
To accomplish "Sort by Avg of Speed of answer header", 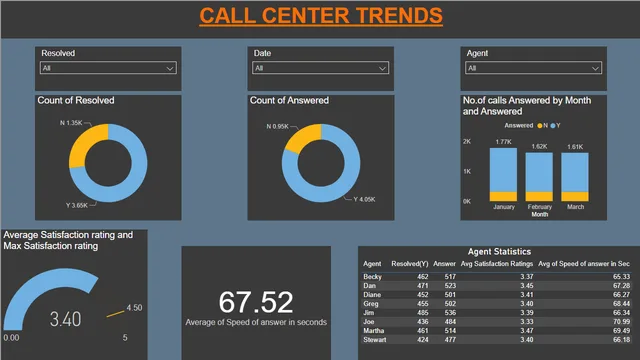I will tap(584, 264).
